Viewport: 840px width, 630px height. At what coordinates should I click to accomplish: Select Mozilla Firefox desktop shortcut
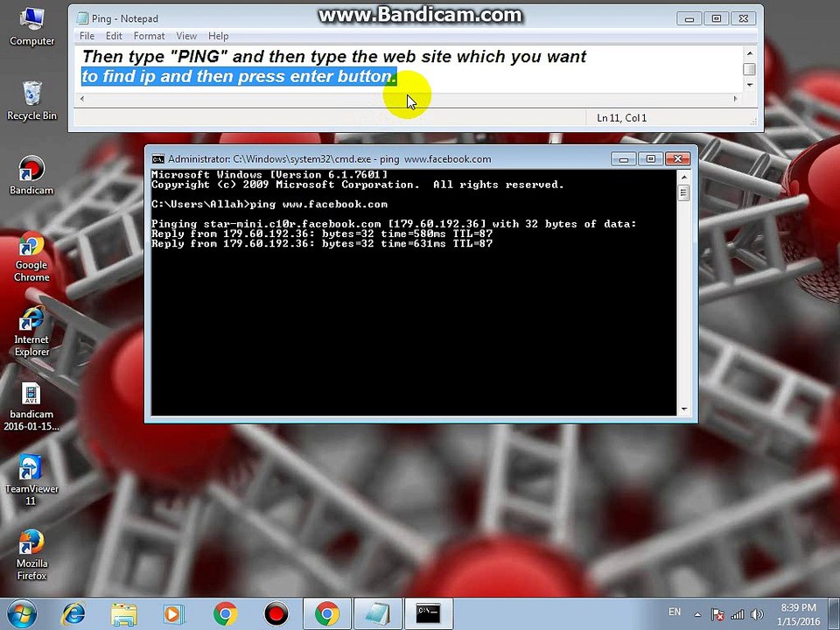point(31,556)
